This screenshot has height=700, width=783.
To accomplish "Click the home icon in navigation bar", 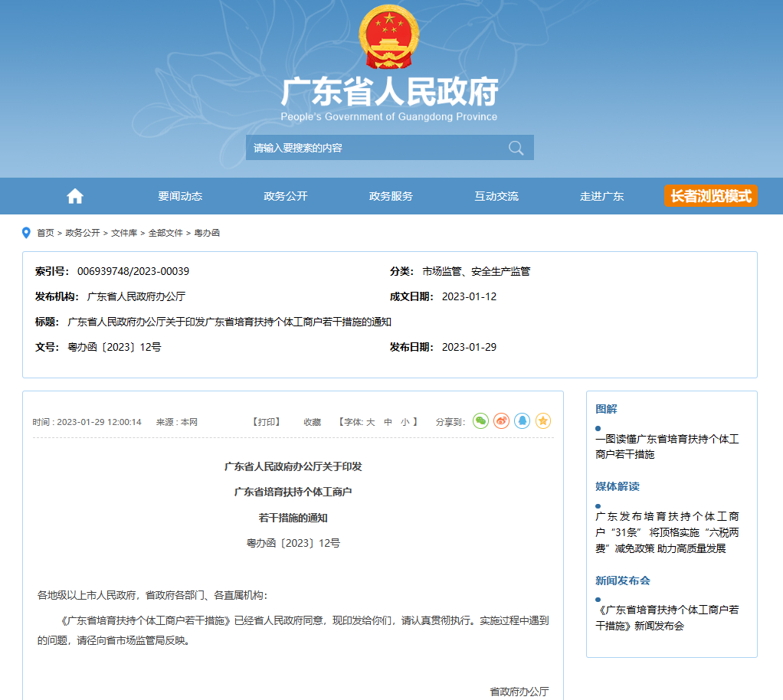I will (74, 195).
